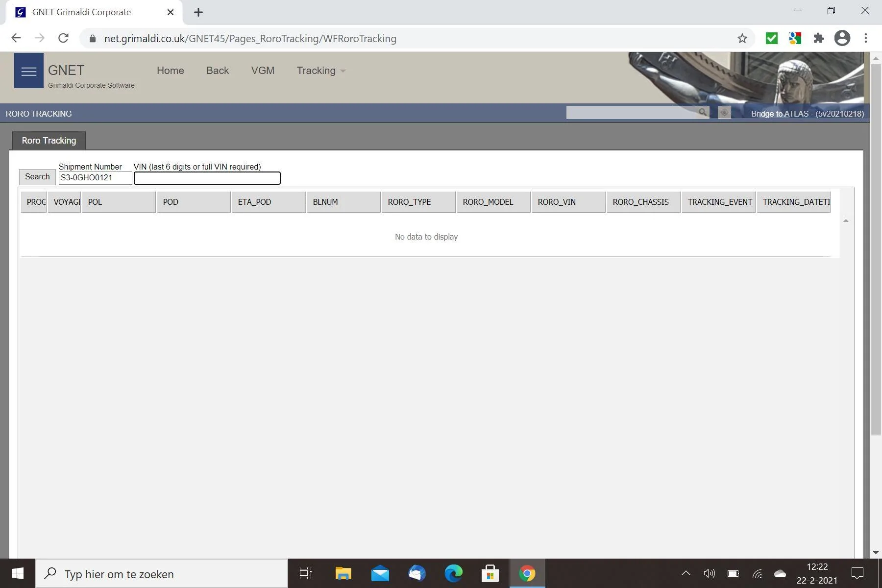Sort by TRACKING_EVENT column header

pyautogui.click(x=719, y=202)
